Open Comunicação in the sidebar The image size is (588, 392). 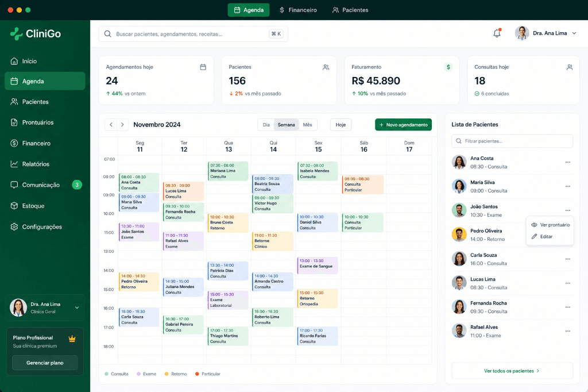[x=45, y=185]
